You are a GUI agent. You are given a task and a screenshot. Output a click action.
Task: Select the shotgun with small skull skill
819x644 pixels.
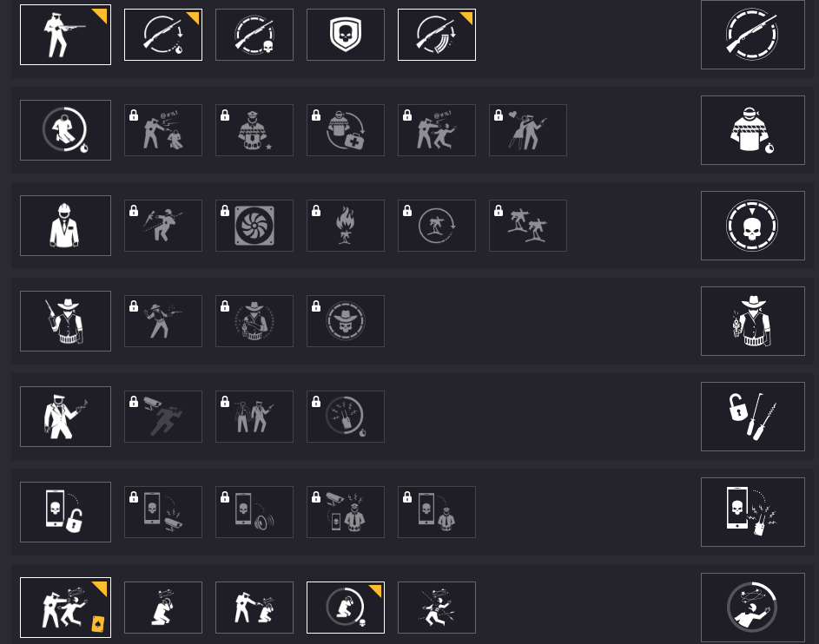[254, 35]
